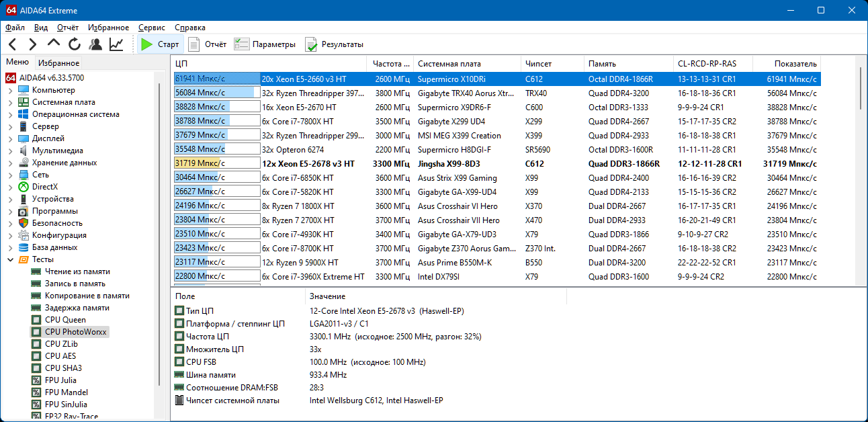Select the FPU Mandel test icon
Screen dimensions: 868x422
pyautogui.click(x=36, y=392)
